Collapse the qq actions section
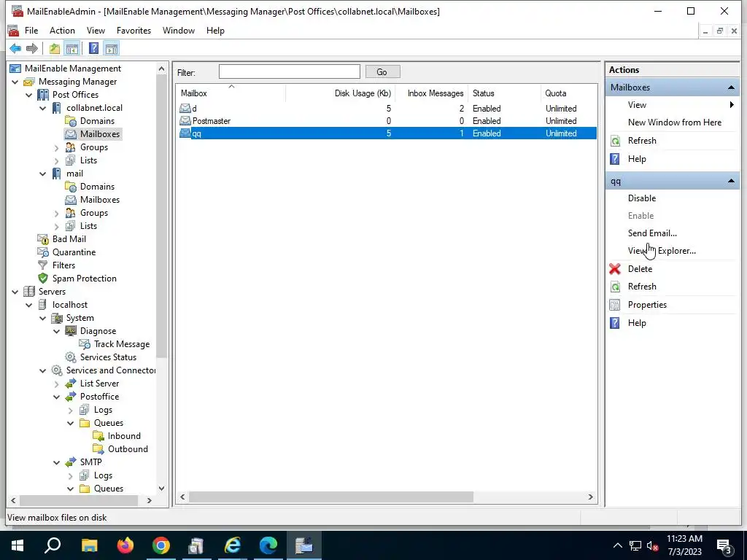The height and width of the screenshot is (560, 747). 731,182
